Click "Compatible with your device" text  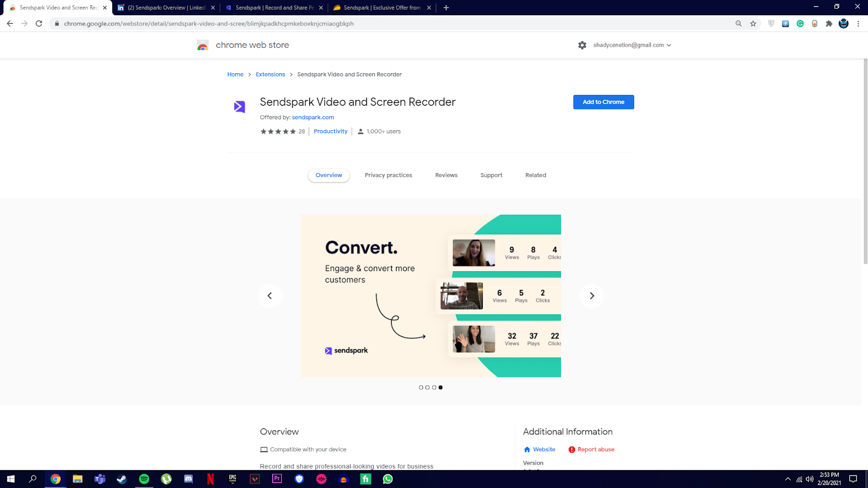point(308,450)
